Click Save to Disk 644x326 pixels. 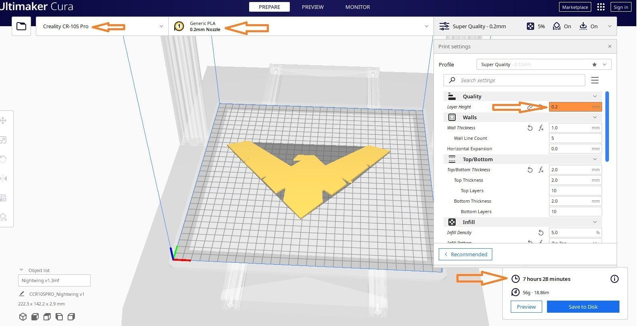coord(583,307)
